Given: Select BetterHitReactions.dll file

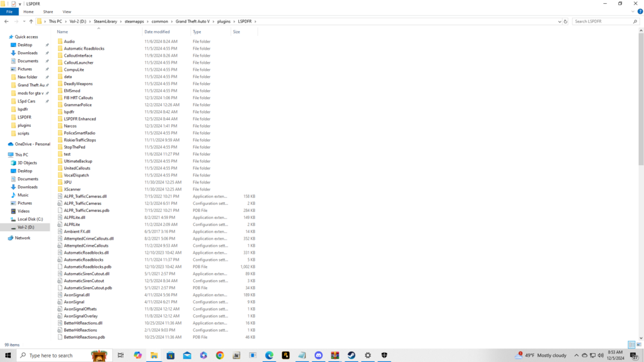Looking at the screenshot, I should click(x=83, y=323).
